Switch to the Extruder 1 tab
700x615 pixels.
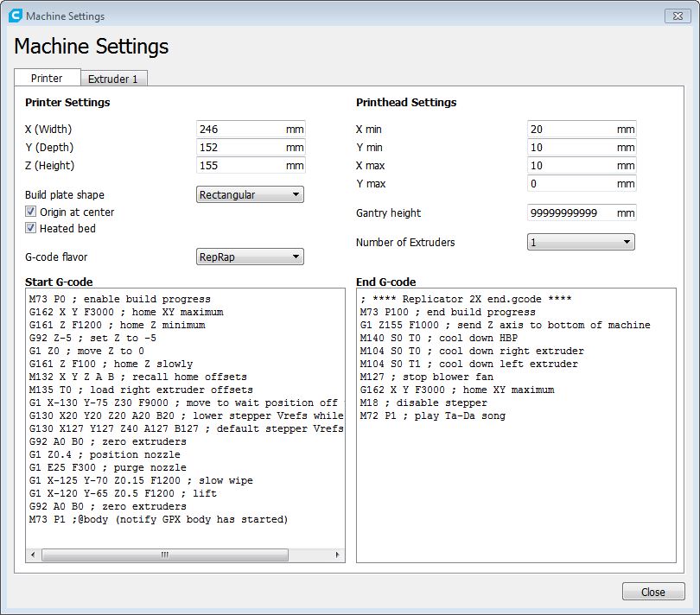tap(113, 79)
